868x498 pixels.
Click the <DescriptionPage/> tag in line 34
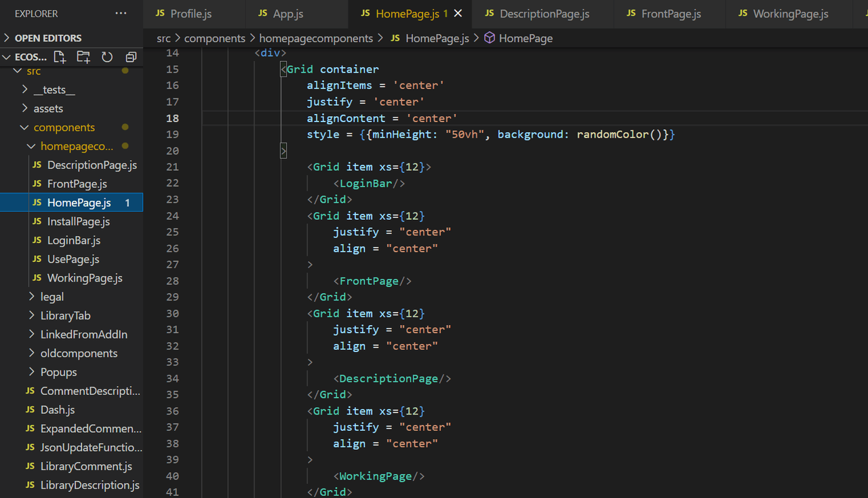392,379
